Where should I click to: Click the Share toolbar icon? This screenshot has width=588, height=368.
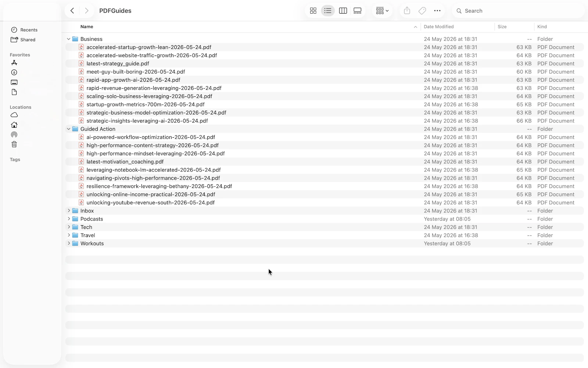pos(407,11)
